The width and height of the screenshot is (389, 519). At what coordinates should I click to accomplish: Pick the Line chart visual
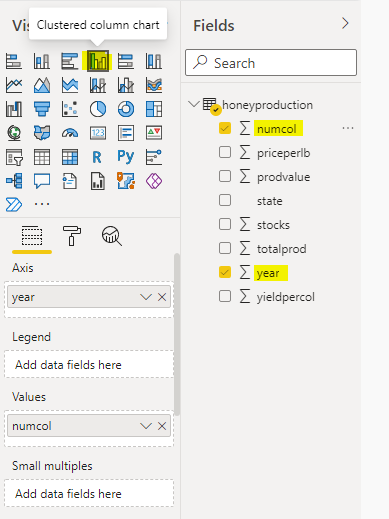[x=14, y=85]
